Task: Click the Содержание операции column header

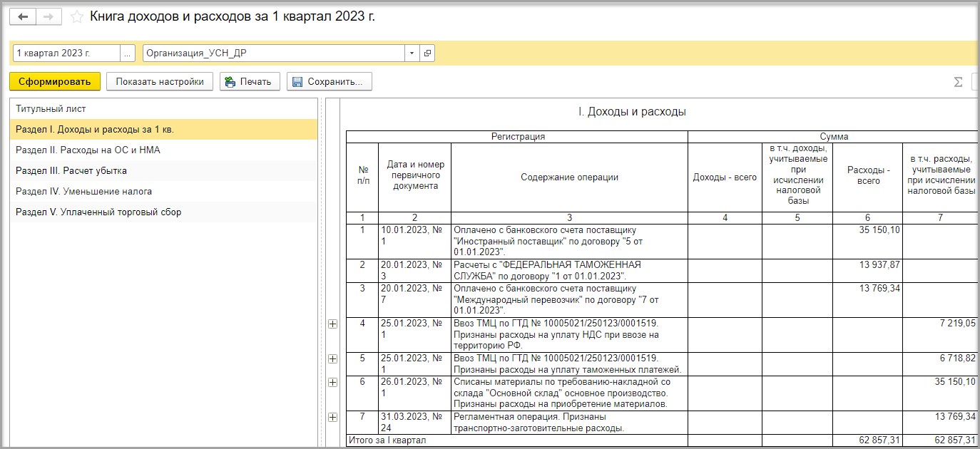Action: tap(569, 177)
